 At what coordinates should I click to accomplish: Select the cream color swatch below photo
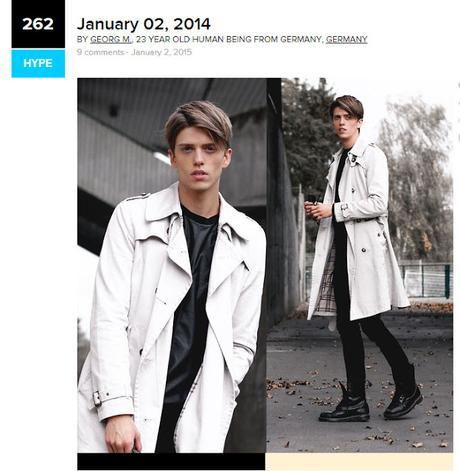[359, 461]
